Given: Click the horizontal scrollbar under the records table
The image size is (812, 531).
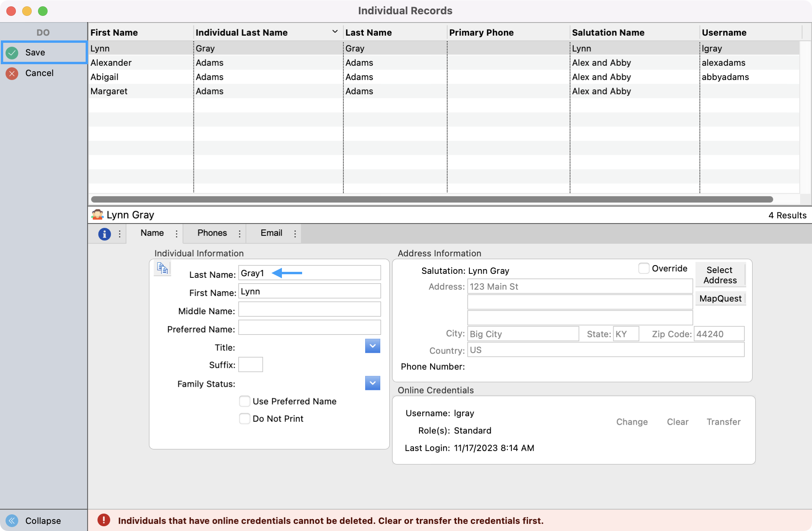Looking at the screenshot, I should (431, 199).
